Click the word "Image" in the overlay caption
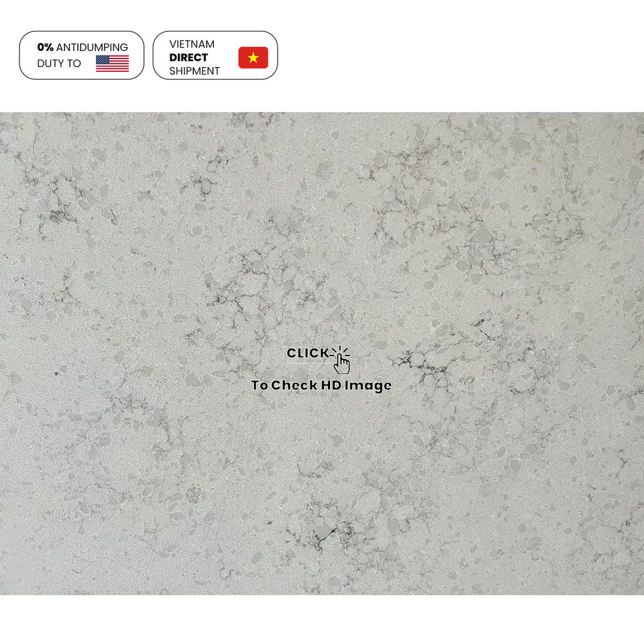This screenshot has width=644, height=644. (x=368, y=386)
